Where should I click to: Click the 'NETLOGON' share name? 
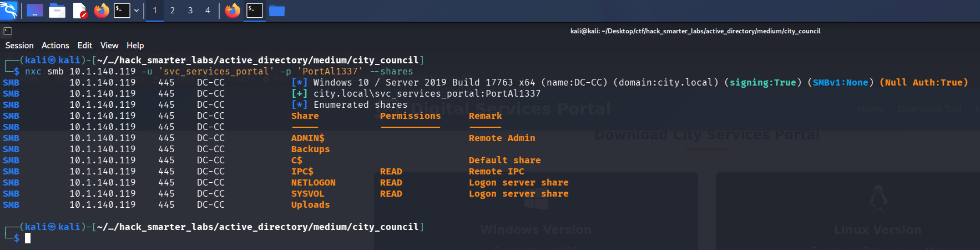[x=313, y=182]
